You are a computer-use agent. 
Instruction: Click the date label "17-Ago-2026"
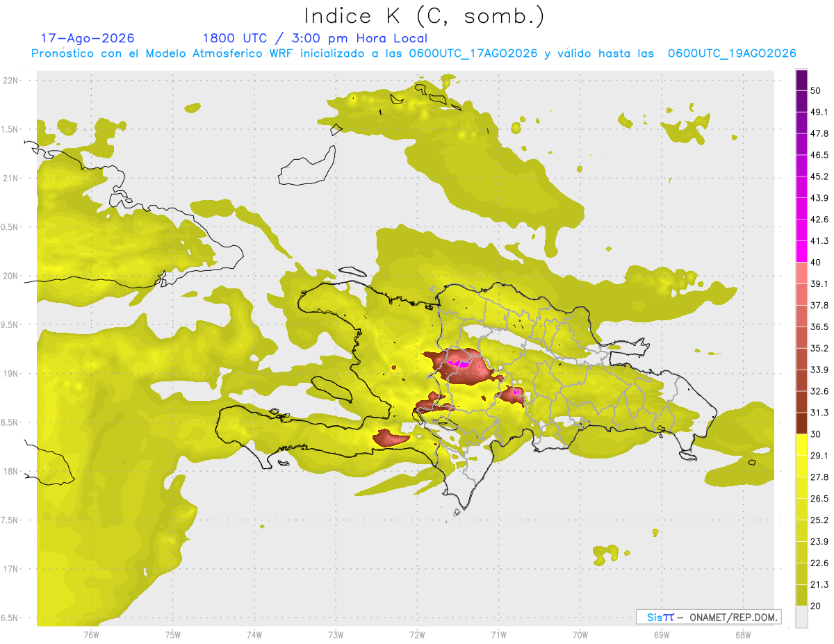pos(88,38)
